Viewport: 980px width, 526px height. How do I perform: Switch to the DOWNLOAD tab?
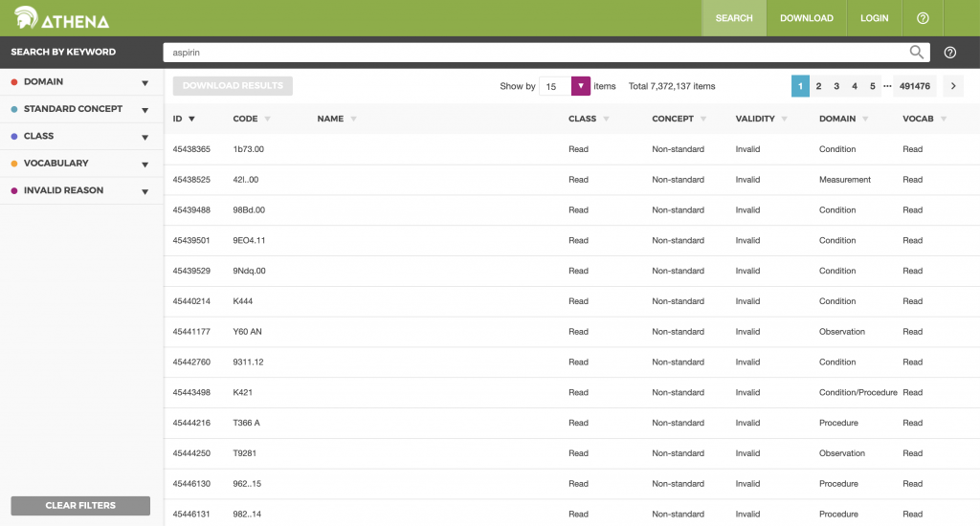(x=806, y=18)
